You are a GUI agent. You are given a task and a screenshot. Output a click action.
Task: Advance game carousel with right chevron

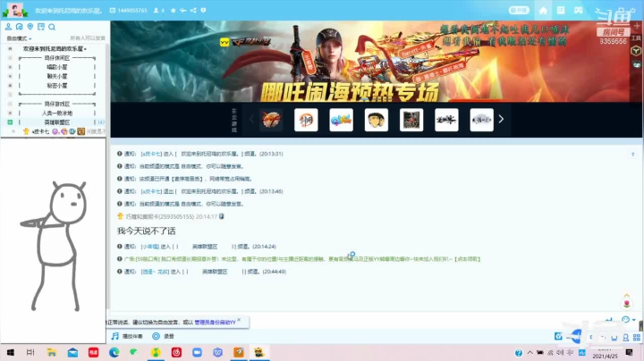(x=501, y=119)
